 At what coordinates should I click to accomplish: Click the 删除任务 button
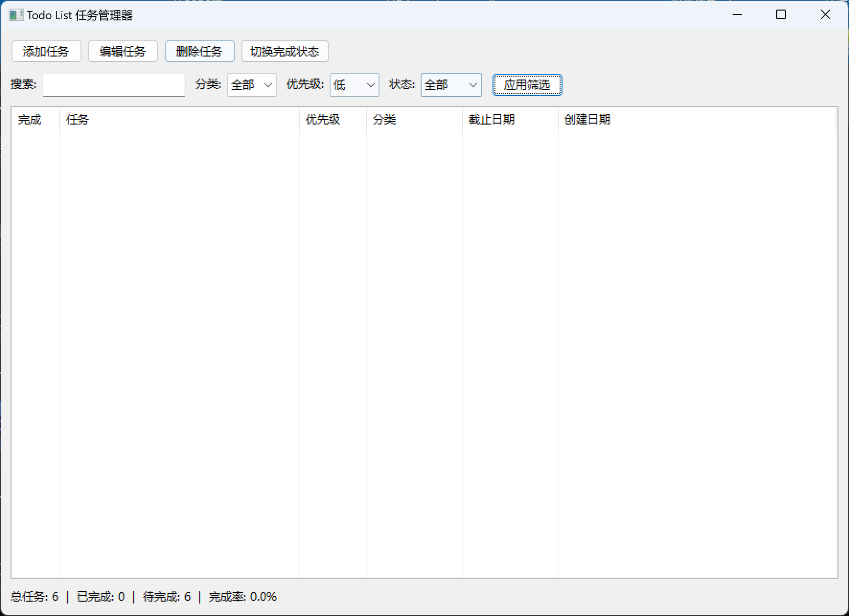click(x=199, y=51)
